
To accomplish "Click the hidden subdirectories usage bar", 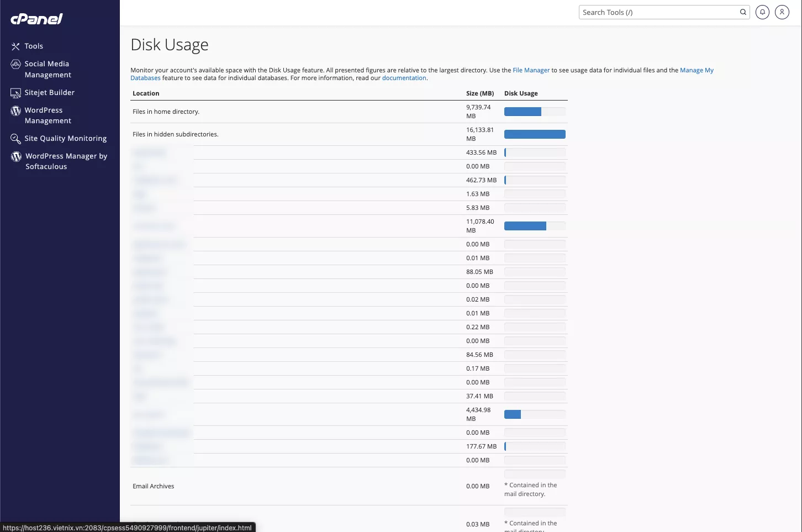I will [535, 134].
